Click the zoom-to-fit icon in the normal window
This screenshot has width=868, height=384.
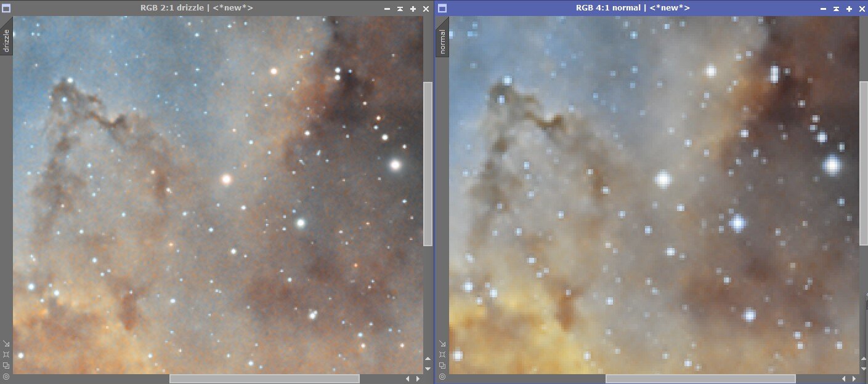tap(442, 354)
